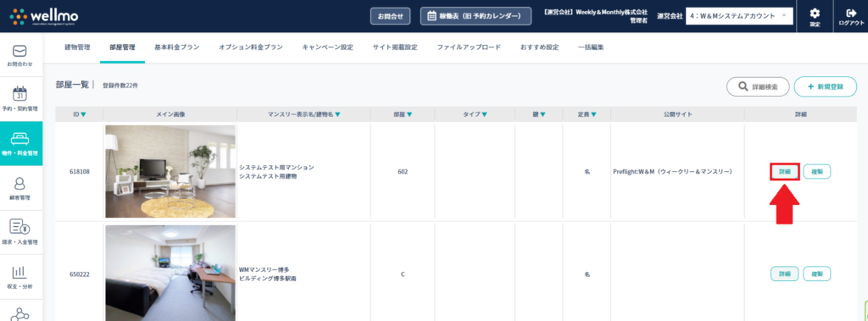Open 詳細 for room 650222
The width and height of the screenshot is (868, 321).
(784, 274)
